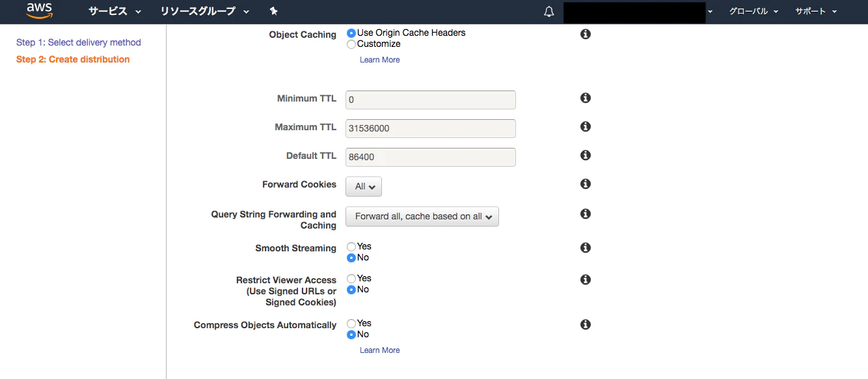
Task: Open the サポート menu
Action: coord(816,12)
